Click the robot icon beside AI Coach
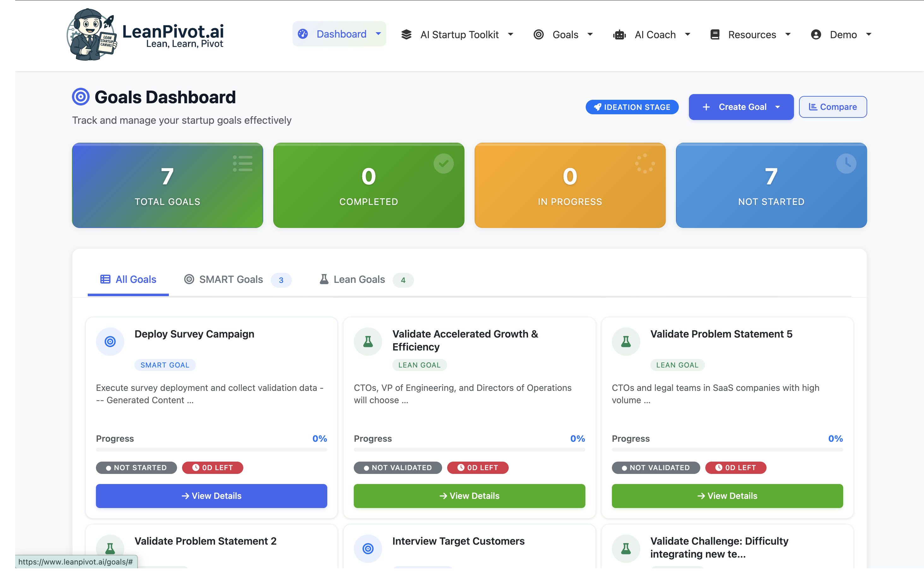Viewport: 924px width, 586px height. [619, 34]
